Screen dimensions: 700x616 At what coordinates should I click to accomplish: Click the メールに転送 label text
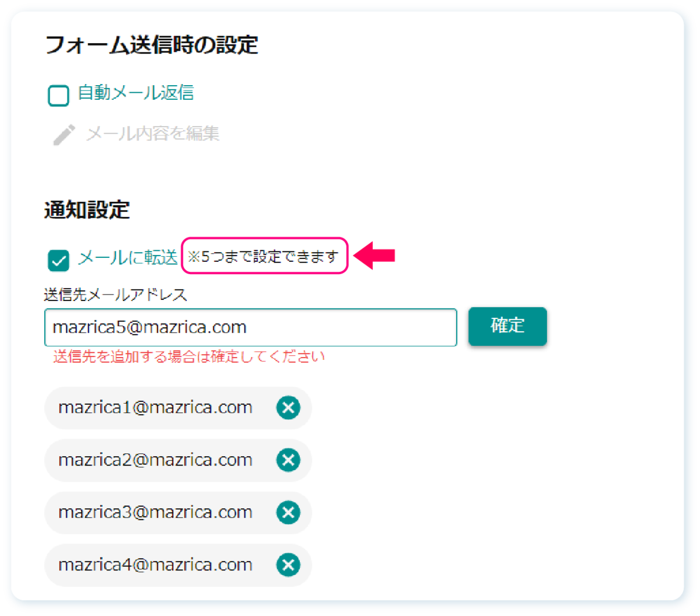click(x=128, y=257)
